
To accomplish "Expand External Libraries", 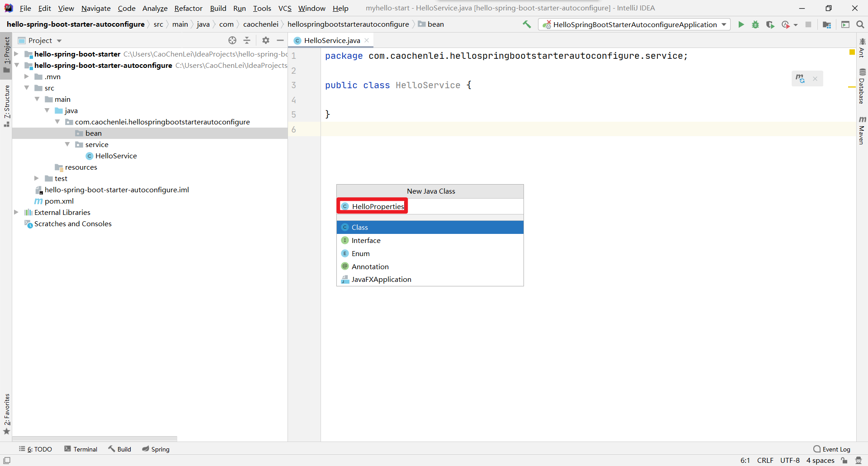I will [x=17, y=212].
